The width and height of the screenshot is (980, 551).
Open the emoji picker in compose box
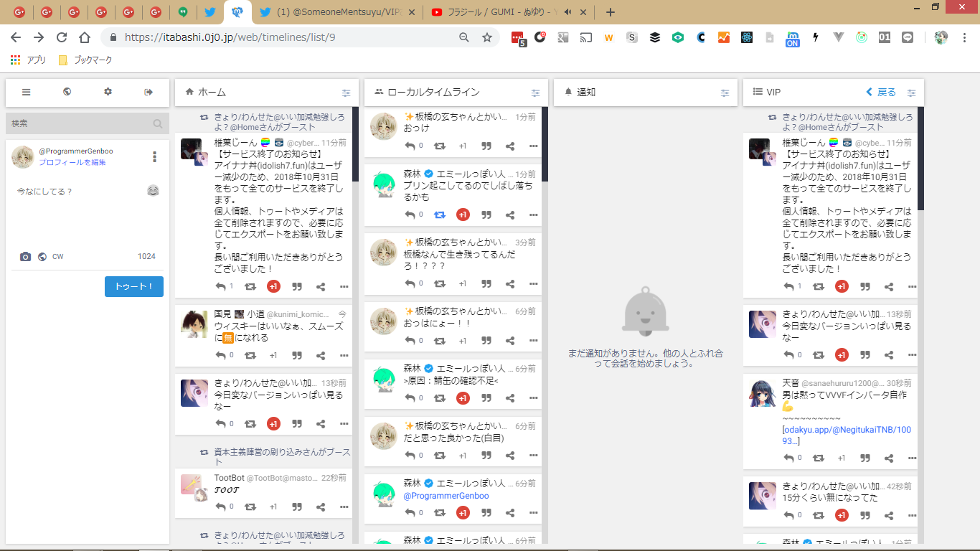pyautogui.click(x=153, y=191)
